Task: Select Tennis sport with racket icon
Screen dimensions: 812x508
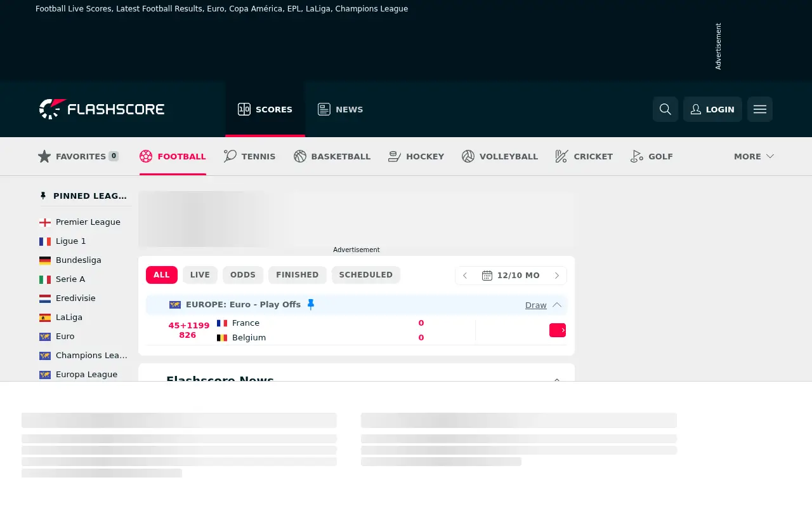Action: tap(250, 156)
